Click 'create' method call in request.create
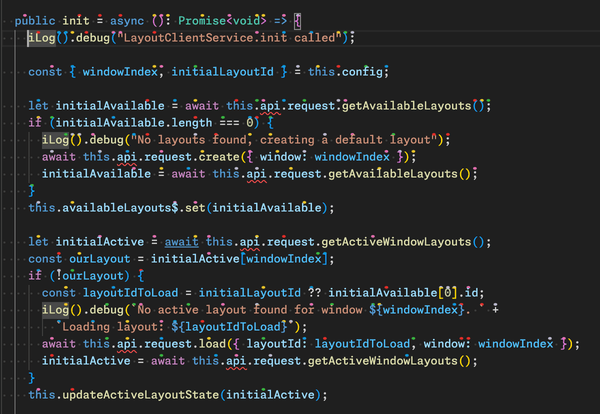The width and height of the screenshot is (600, 414). tap(219, 157)
